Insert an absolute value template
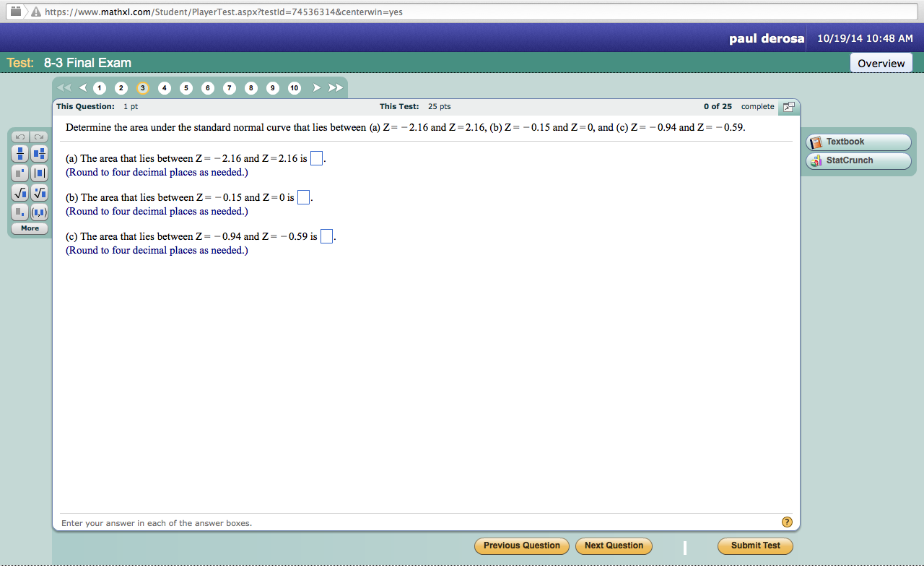The height and width of the screenshot is (578, 924). pos(38,173)
